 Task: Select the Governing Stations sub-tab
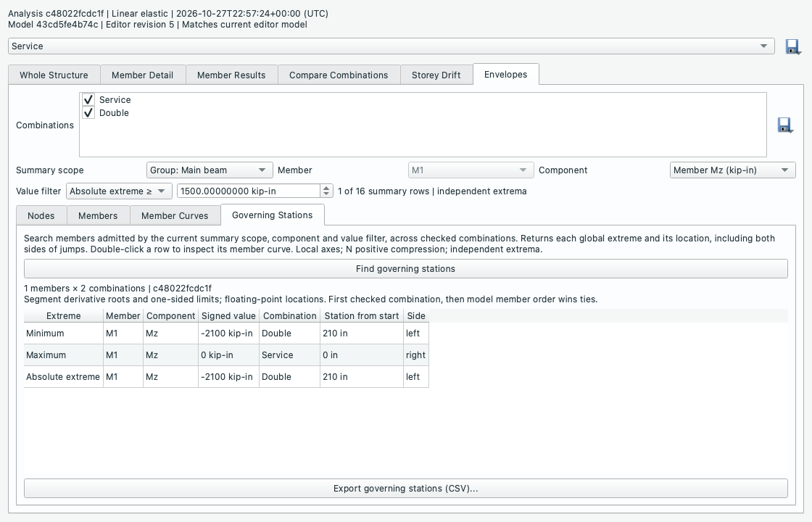[273, 215]
